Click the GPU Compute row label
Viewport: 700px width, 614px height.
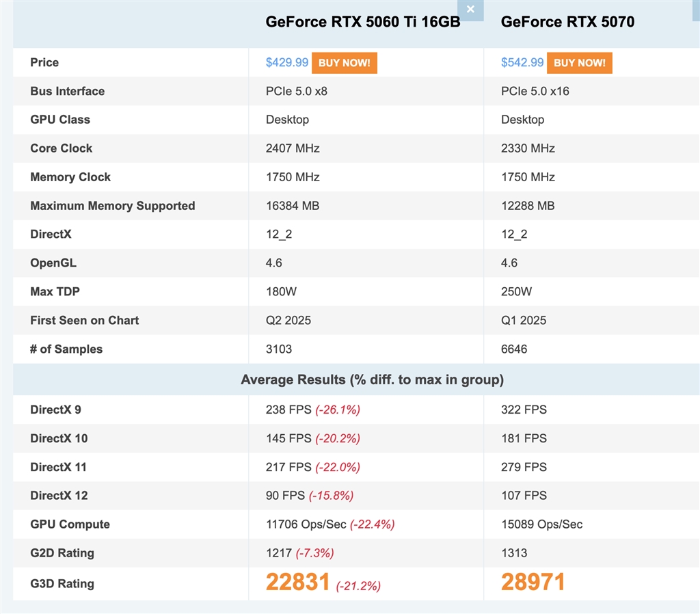[70, 524]
